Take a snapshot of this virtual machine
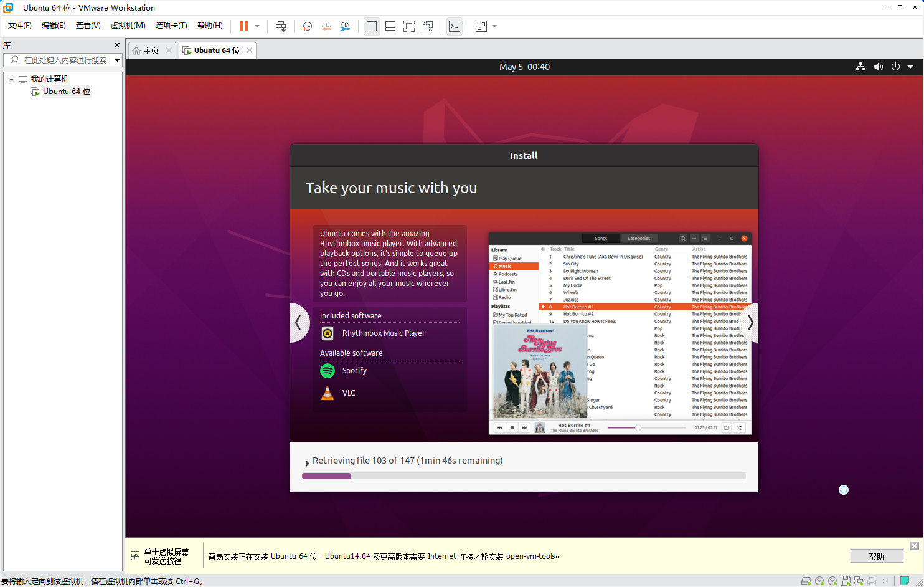Image resolution: width=924 pixels, height=587 pixels. coord(307,26)
